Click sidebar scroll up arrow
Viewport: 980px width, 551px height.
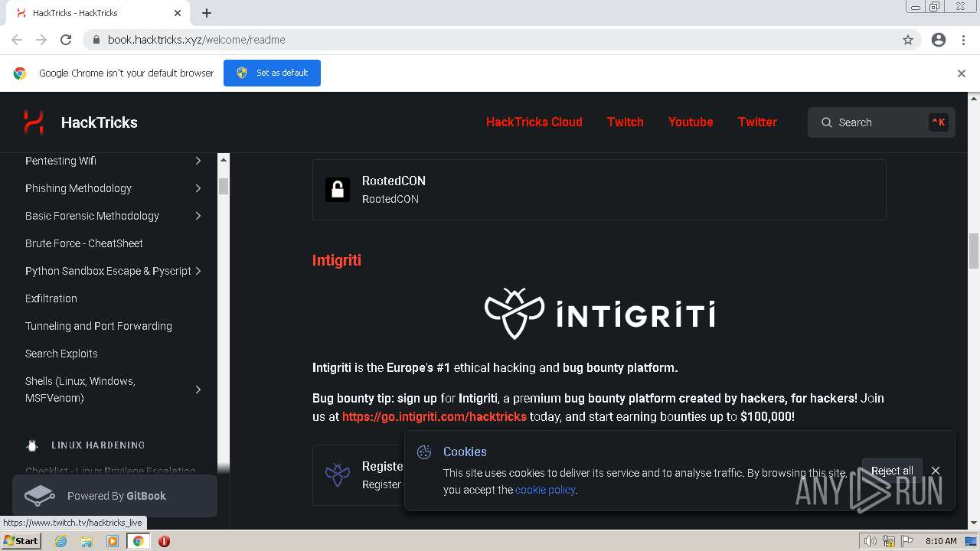click(x=224, y=159)
